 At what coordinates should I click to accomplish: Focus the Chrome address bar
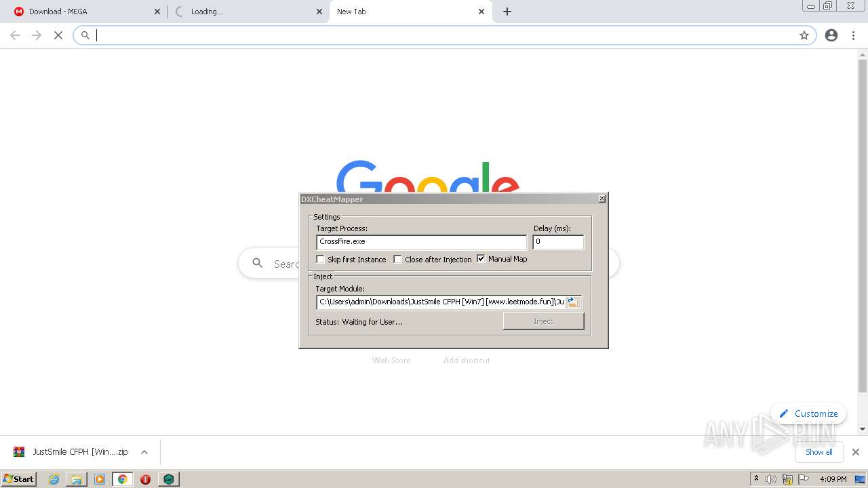444,35
